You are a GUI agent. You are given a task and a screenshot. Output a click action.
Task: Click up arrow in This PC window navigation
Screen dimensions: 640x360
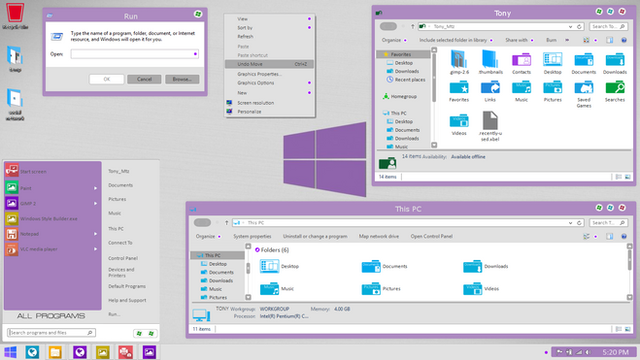click(227, 223)
